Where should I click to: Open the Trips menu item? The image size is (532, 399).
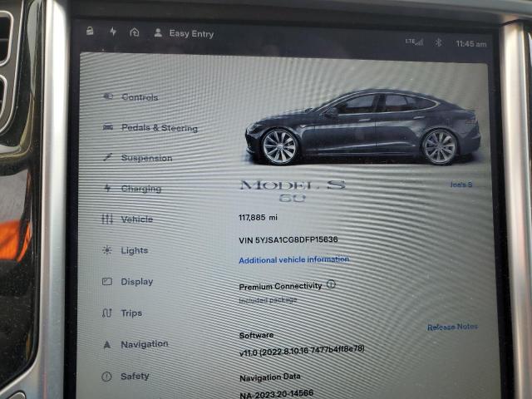point(131,313)
